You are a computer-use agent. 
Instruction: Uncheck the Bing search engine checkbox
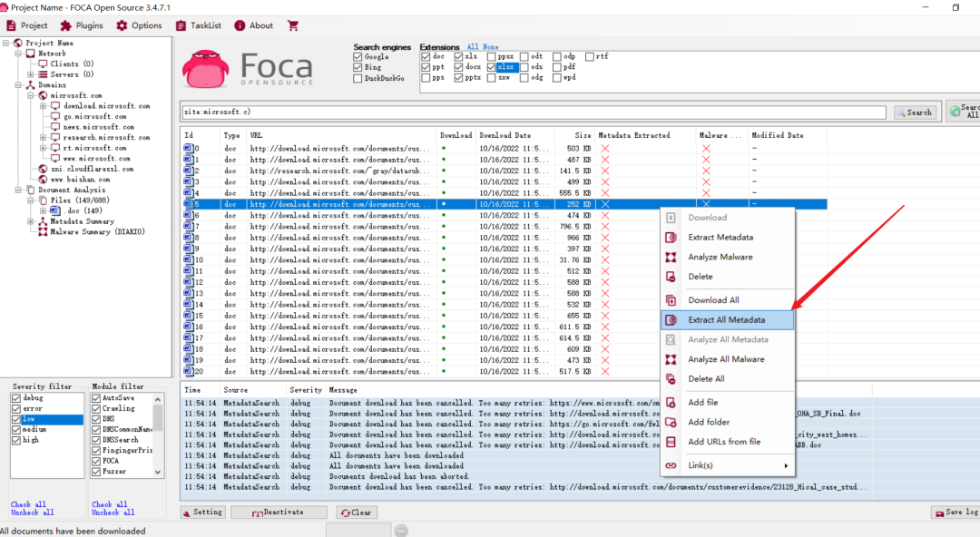pyautogui.click(x=358, y=67)
